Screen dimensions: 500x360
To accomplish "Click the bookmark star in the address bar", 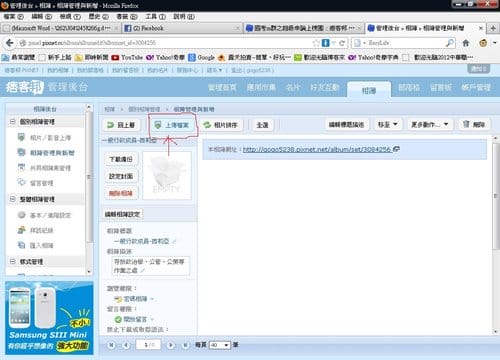I will (x=316, y=43).
